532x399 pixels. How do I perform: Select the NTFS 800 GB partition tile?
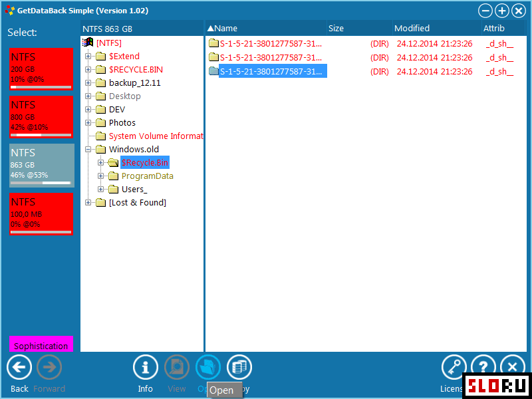[x=41, y=117]
